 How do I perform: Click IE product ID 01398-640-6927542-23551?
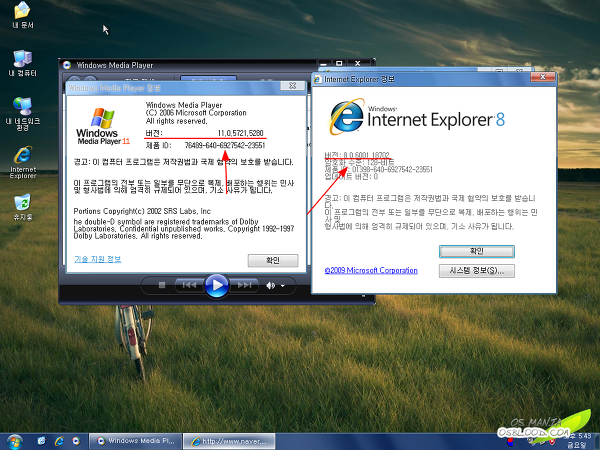(392, 170)
